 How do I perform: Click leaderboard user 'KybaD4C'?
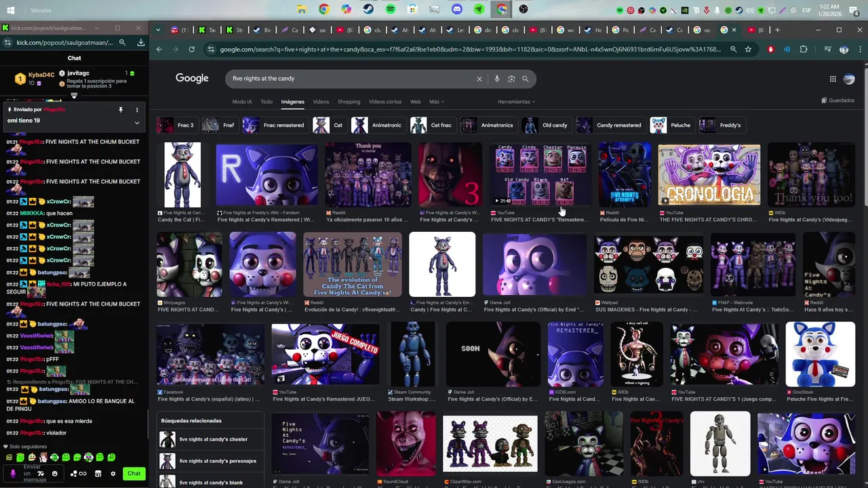click(41, 75)
